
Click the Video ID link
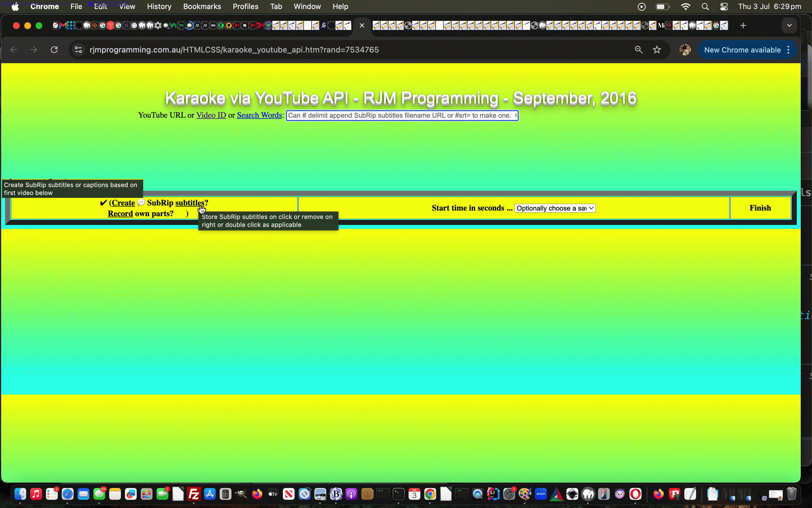click(x=211, y=115)
